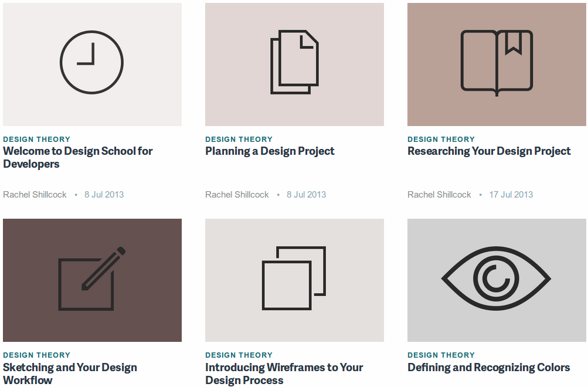Click DESIGN THEORY above Defining and Recognizing Colors
Screen dimensions: 588x387
(441, 355)
